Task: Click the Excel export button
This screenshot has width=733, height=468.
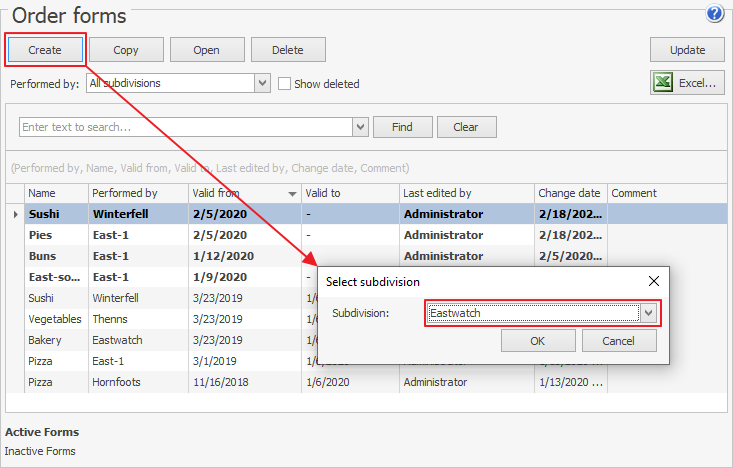Action: point(687,83)
